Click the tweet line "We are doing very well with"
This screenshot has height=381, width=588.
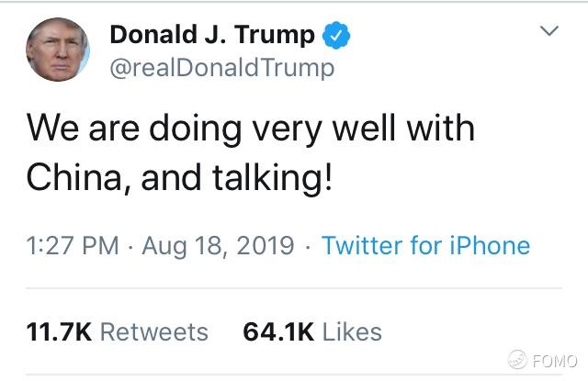(x=250, y=129)
